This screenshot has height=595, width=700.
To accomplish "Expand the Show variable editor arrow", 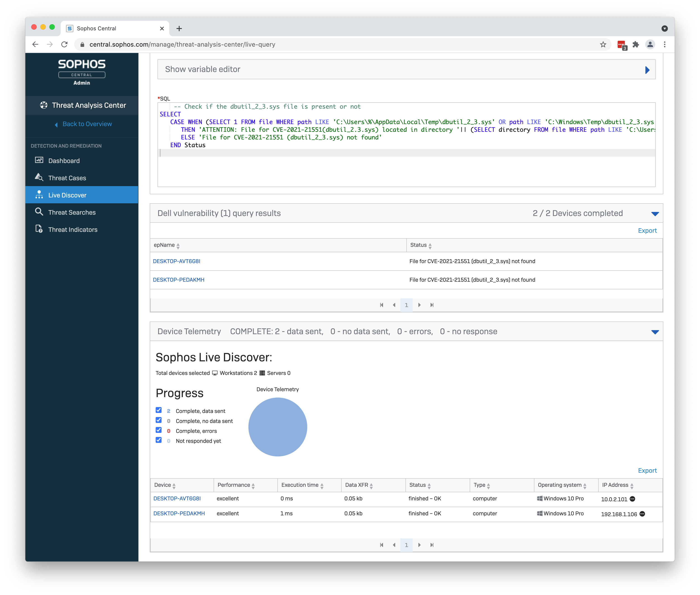I will pos(647,70).
